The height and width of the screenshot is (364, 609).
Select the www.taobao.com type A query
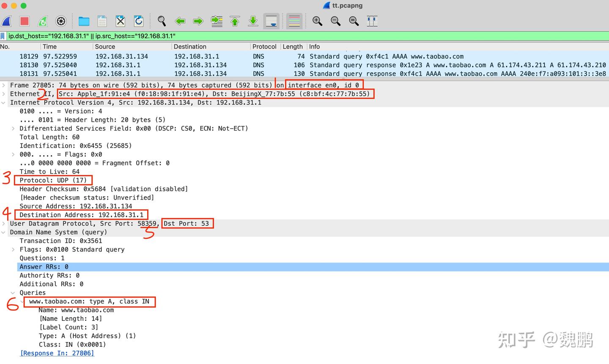[90, 301]
